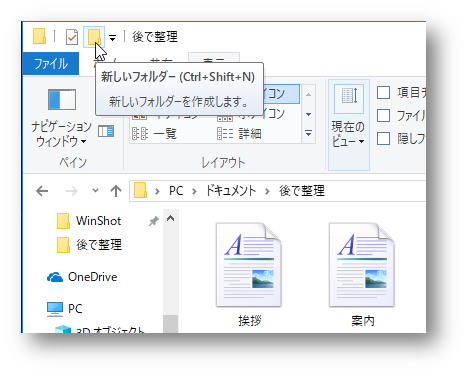Open the Customize Quick Access Toolbar dropdown arrow
Viewport: 468px width, 375px height.
click(113, 38)
